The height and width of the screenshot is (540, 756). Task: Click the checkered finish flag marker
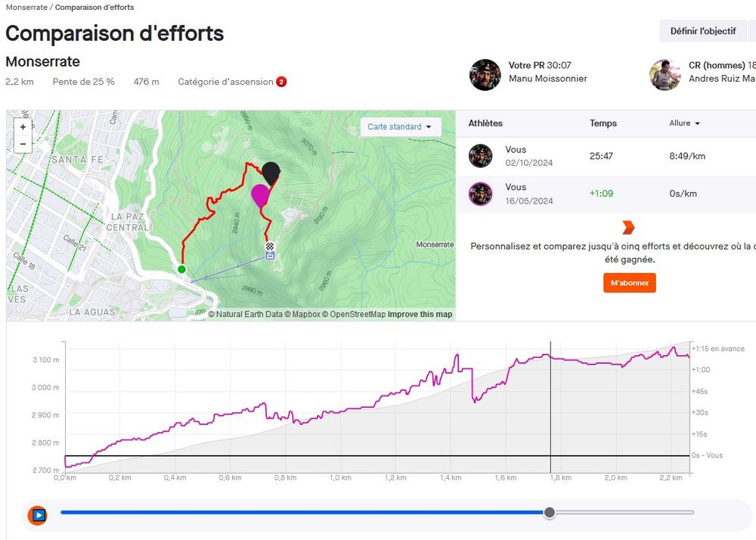270,246
